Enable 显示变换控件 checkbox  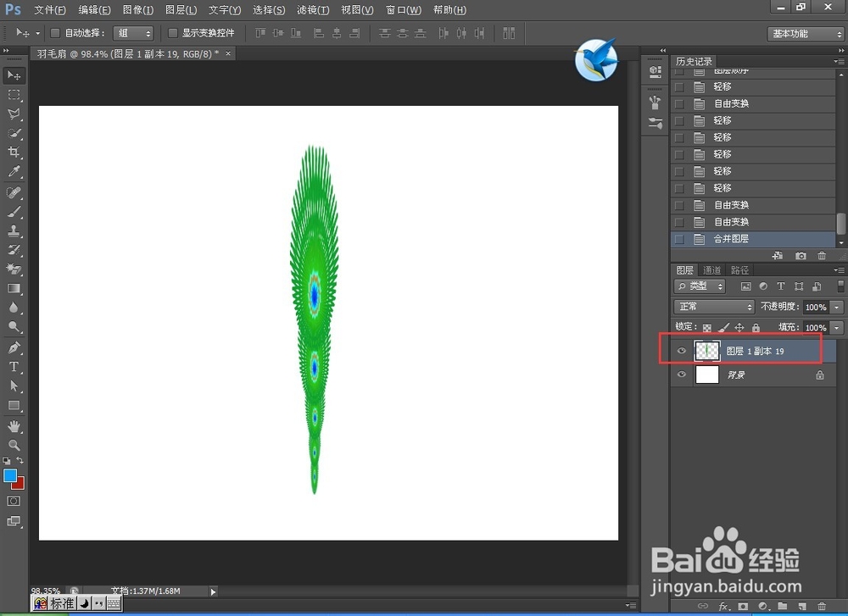click(x=172, y=33)
